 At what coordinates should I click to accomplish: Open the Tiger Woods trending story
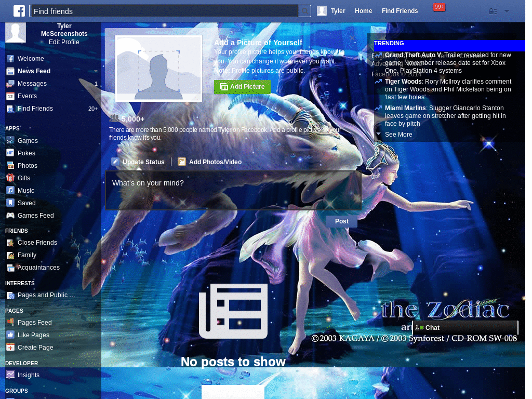pyautogui.click(x=403, y=82)
